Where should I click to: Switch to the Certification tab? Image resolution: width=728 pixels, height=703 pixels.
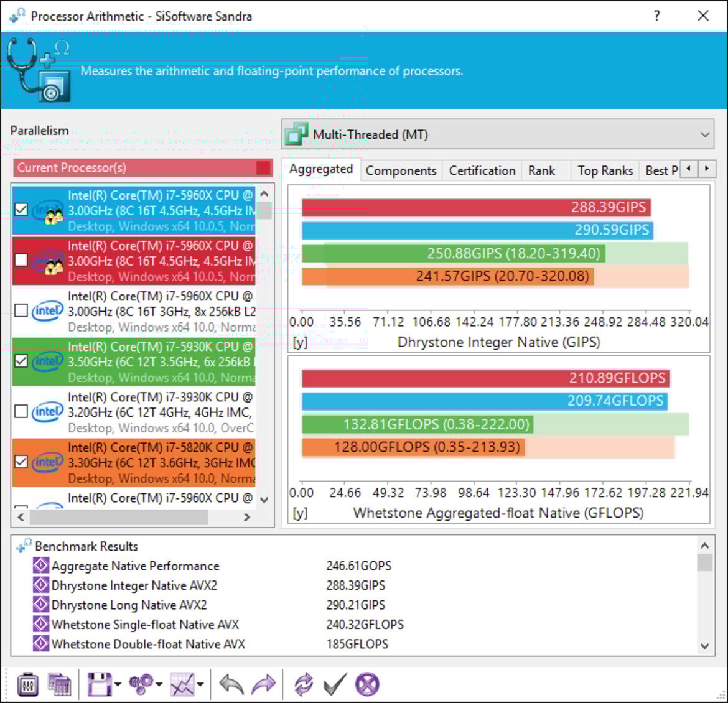pyautogui.click(x=482, y=171)
